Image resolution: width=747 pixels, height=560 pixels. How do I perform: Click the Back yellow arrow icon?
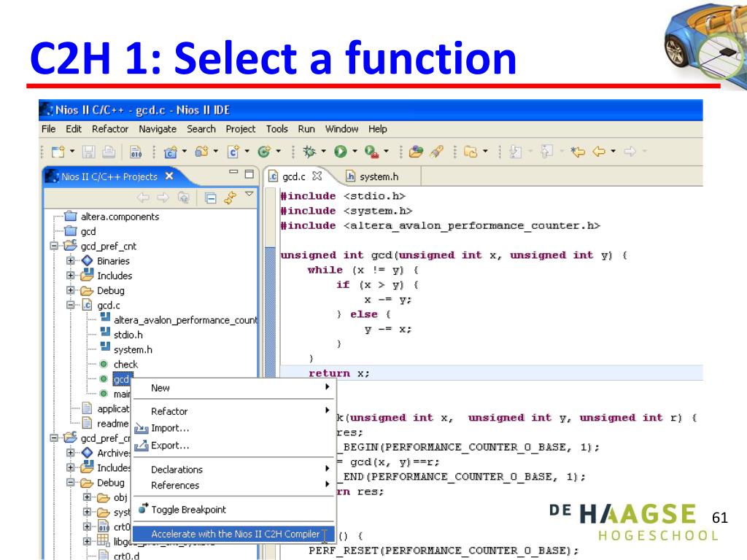point(599,152)
